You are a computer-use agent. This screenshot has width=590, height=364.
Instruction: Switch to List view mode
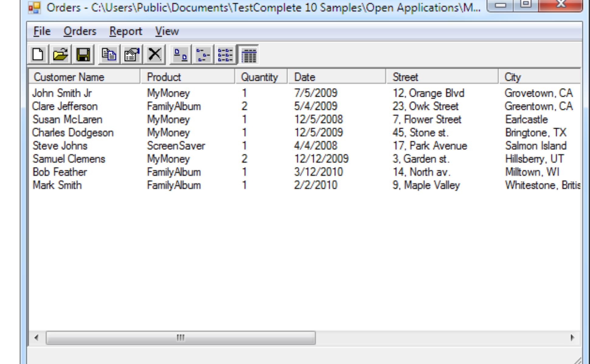coord(225,55)
